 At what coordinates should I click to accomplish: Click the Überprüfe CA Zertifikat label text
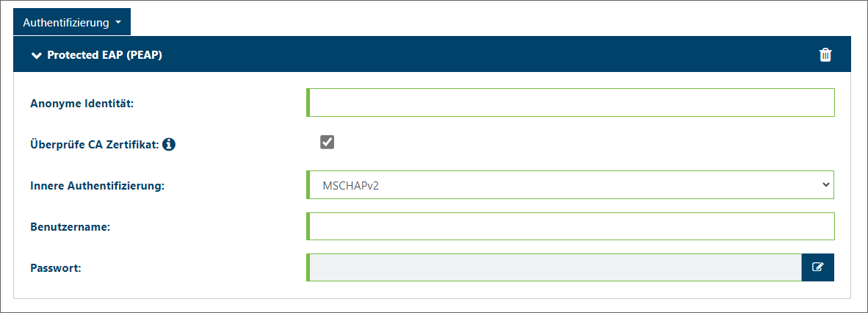95,145
